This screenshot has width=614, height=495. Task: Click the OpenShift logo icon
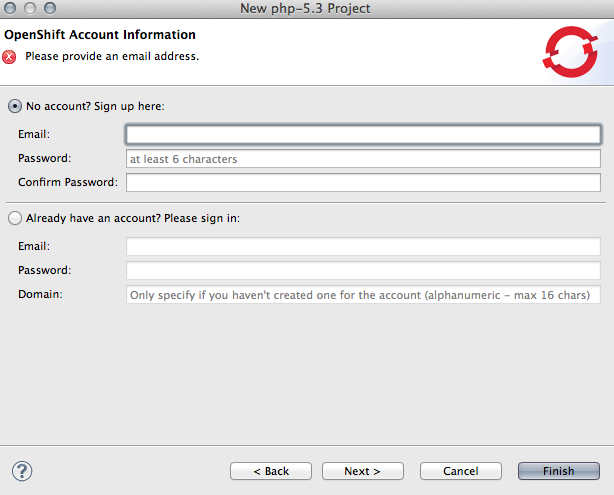coord(570,49)
